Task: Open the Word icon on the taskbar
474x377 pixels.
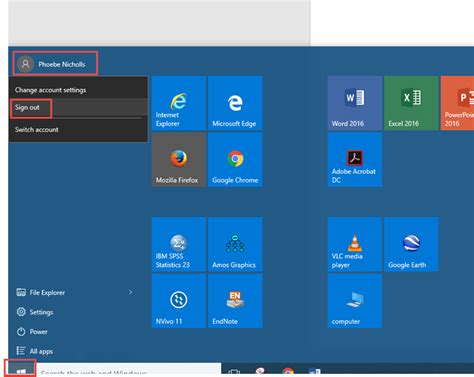Action: tap(314, 372)
